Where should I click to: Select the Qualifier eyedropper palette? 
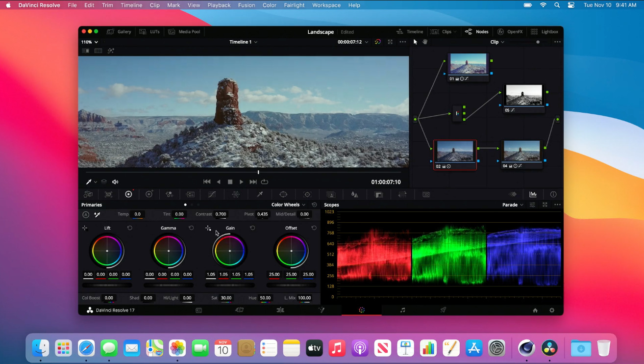click(x=260, y=194)
